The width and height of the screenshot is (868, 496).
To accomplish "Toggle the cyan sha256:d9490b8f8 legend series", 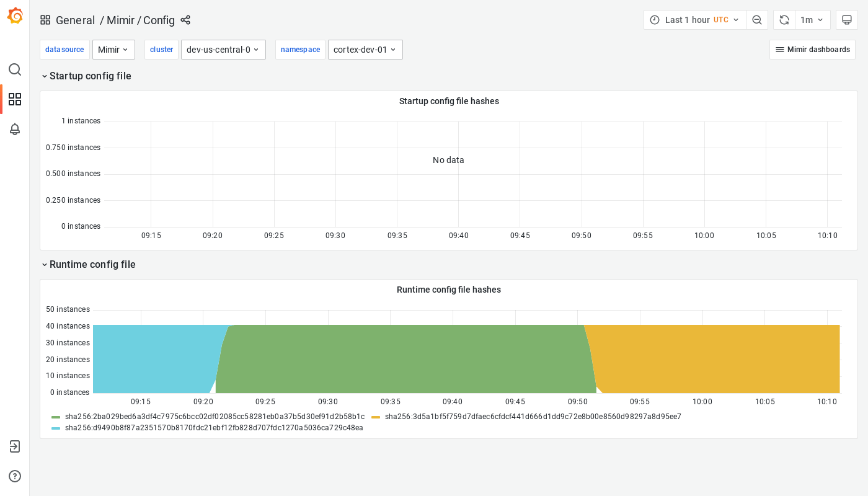I will [213, 427].
